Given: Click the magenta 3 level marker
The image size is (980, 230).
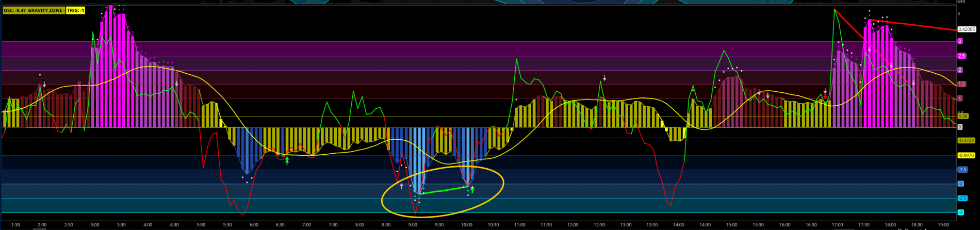Looking at the screenshot, I should [x=960, y=41].
